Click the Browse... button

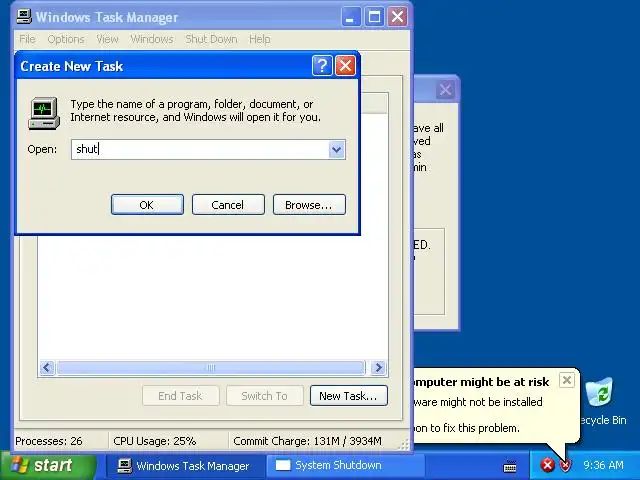(x=309, y=204)
